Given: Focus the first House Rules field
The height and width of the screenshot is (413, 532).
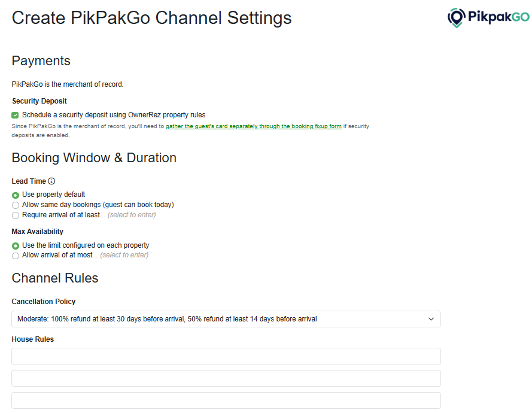Looking at the screenshot, I should pyautogui.click(x=226, y=356).
